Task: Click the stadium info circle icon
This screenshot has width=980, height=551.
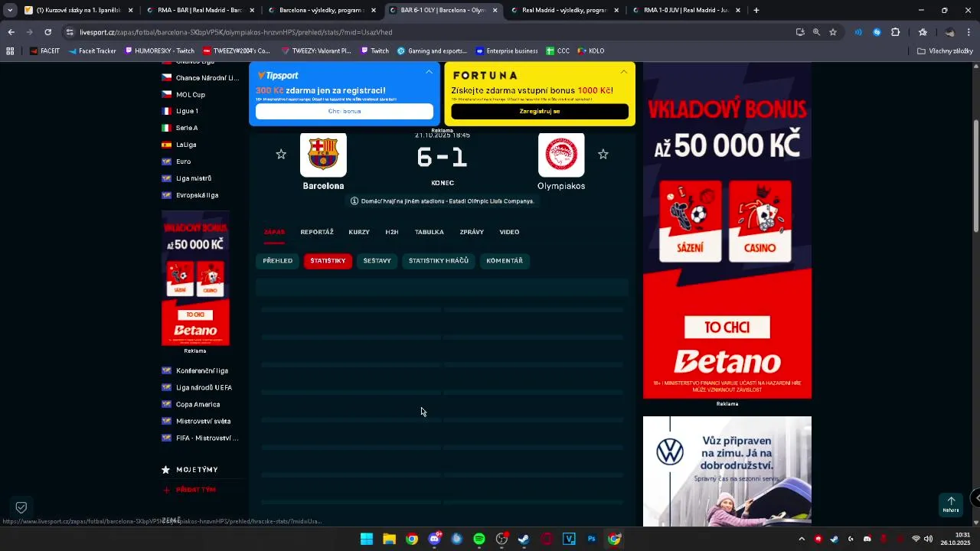Action: pos(354,201)
